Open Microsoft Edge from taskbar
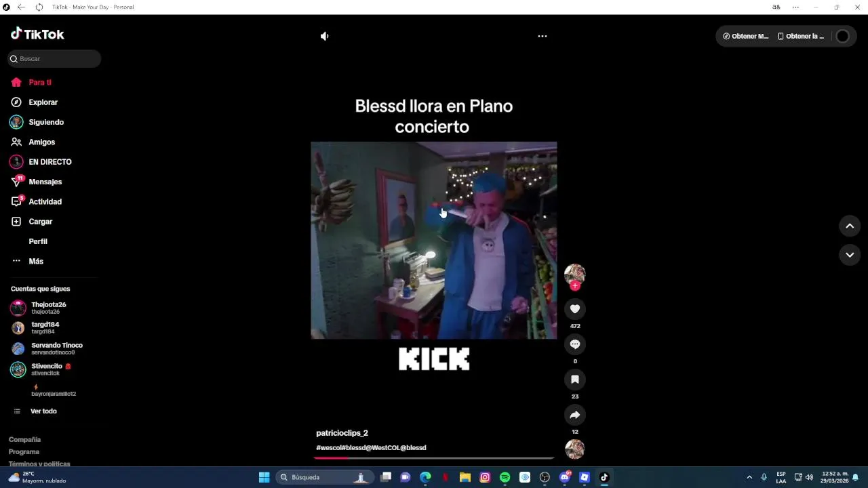The height and width of the screenshot is (488, 868). click(x=425, y=477)
